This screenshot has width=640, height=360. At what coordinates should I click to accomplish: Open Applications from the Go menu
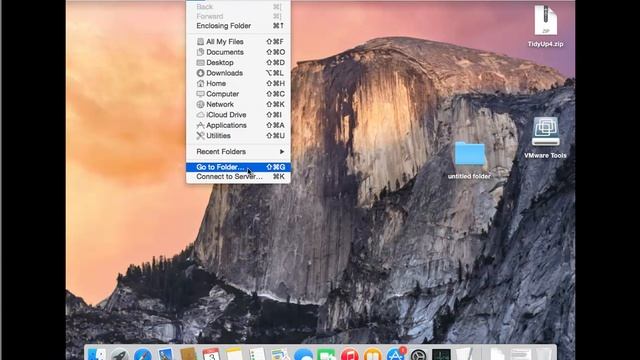(x=238, y=125)
